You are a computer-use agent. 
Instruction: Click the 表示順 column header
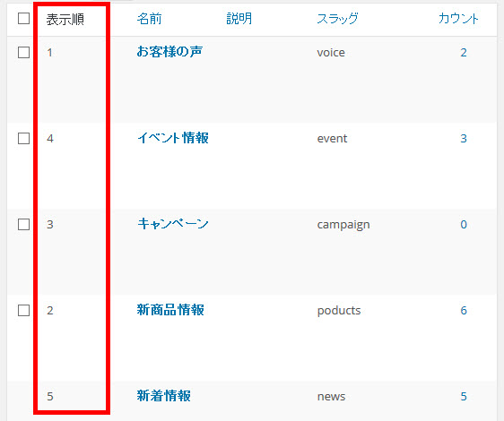pyautogui.click(x=65, y=20)
